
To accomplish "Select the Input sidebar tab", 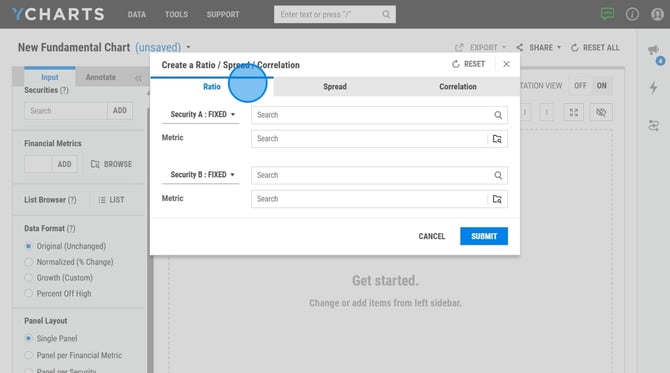I will point(50,77).
